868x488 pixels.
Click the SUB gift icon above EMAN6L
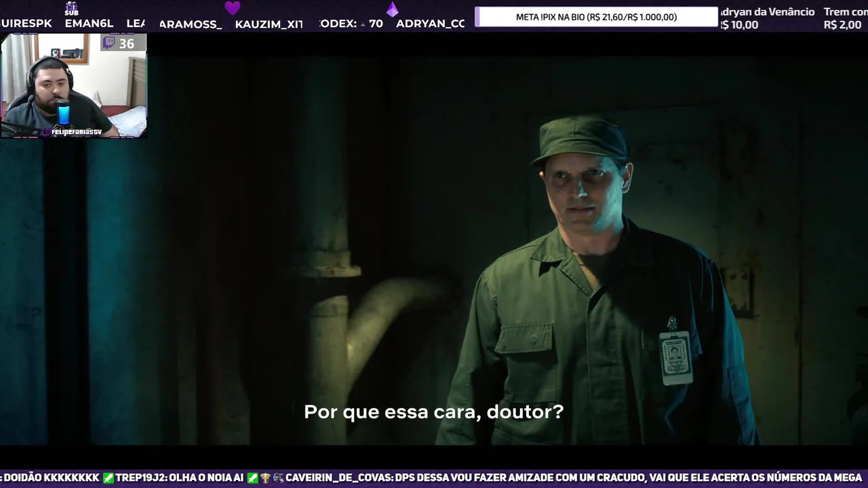tap(72, 9)
